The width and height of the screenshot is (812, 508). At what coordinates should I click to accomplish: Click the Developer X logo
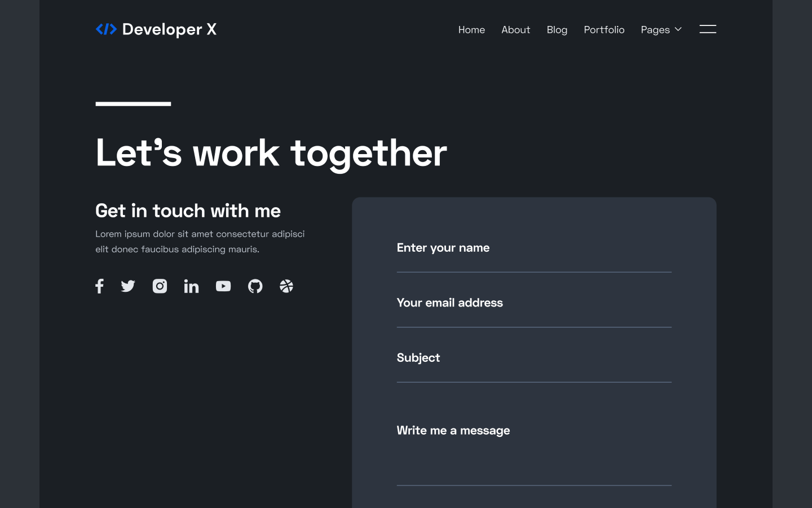click(x=156, y=29)
